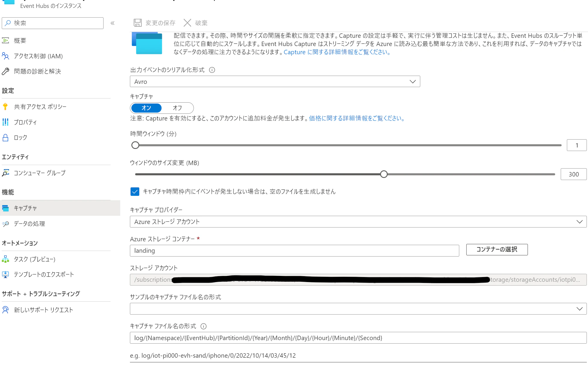Click info icon beside キャプチャ ファイル名の形式
588x365 pixels.
[x=204, y=326]
